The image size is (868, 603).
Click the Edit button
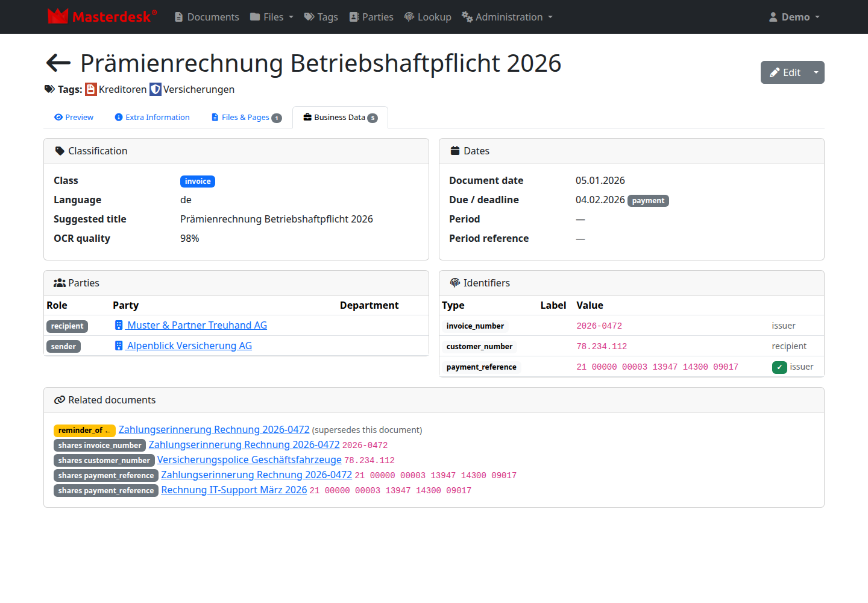tap(784, 72)
